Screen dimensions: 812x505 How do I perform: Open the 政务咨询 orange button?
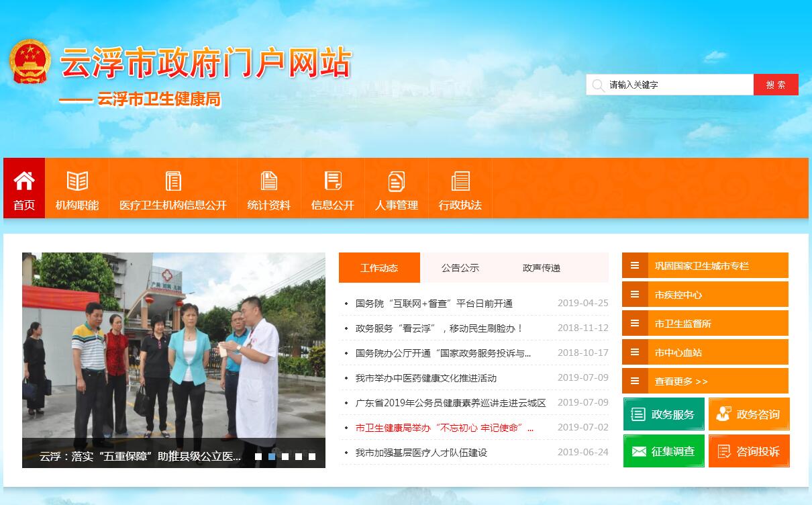[x=749, y=414]
